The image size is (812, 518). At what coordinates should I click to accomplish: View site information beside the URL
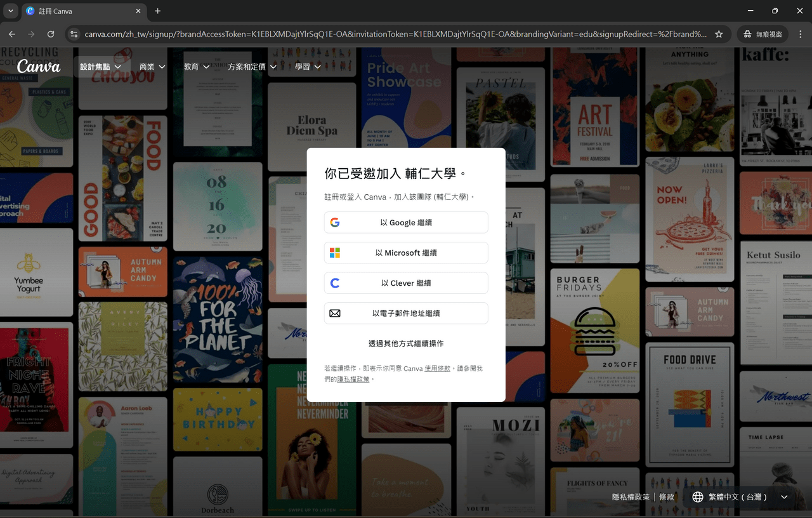pos(74,34)
